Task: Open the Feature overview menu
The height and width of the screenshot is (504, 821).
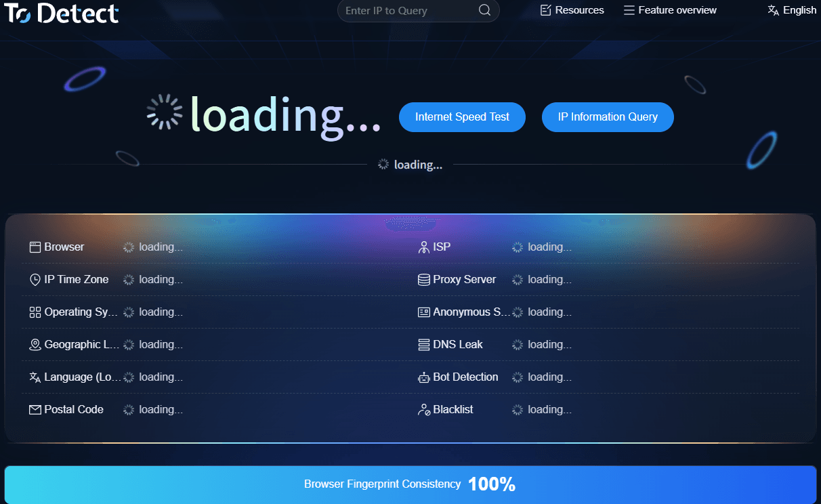Action: [x=670, y=10]
